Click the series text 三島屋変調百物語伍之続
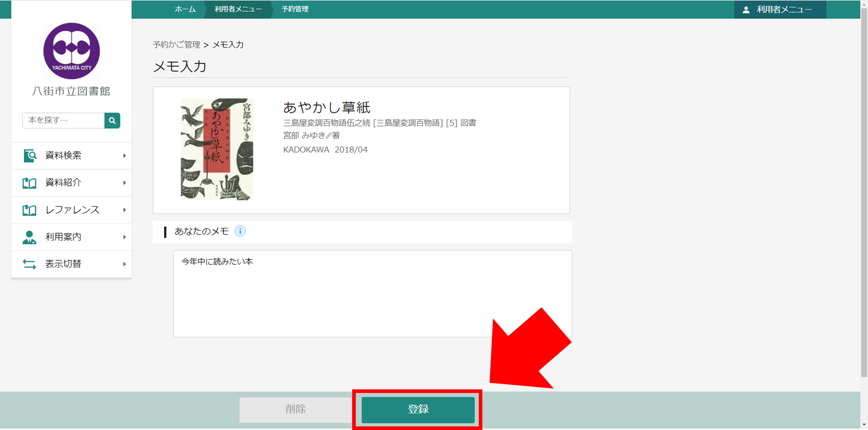Image resolution: width=868 pixels, height=430 pixels. [x=327, y=123]
